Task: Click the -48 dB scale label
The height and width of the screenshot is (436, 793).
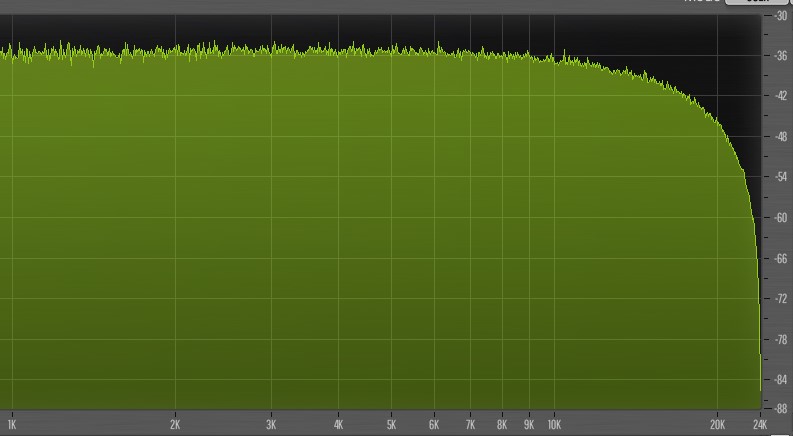Action: [x=779, y=137]
